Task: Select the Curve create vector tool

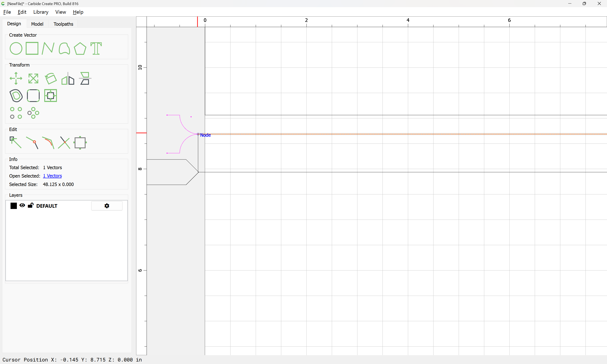Action: click(x=64, y=48)
